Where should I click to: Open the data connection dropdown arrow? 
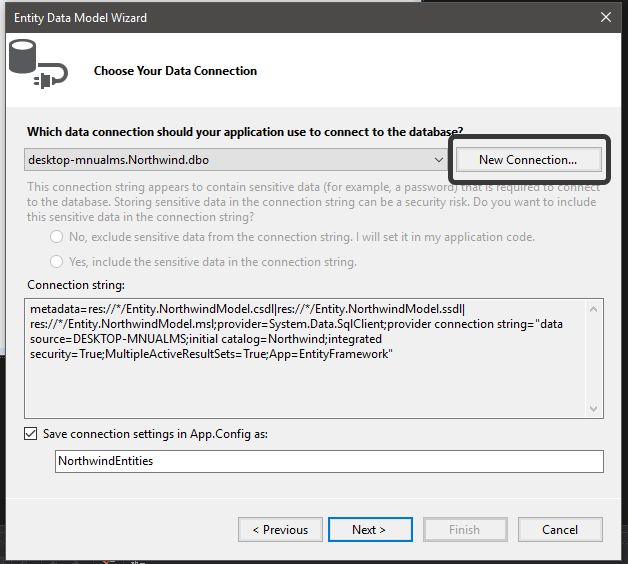439,160
